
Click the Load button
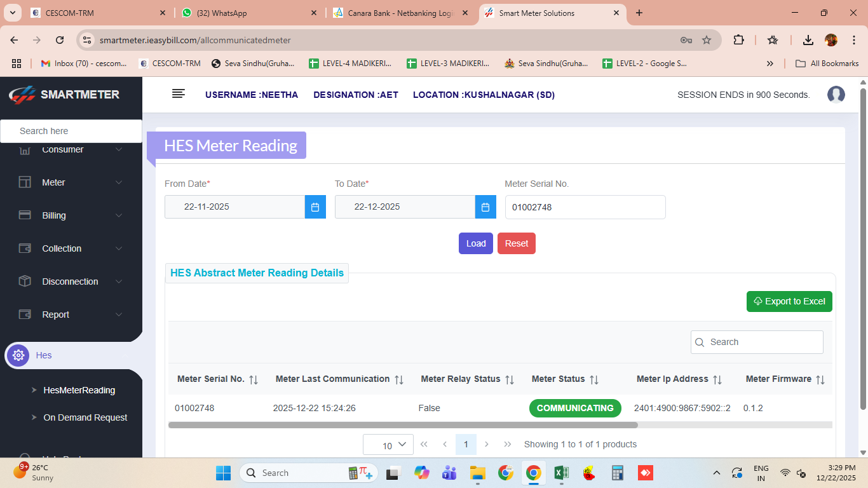pos(476,243)
